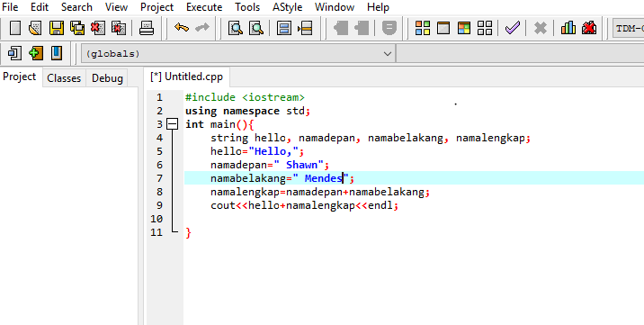The image size is (644, 325).
Task: Click the "Hello," string literal on line 5
Action: pyautogui.click(x=273, y=151)
